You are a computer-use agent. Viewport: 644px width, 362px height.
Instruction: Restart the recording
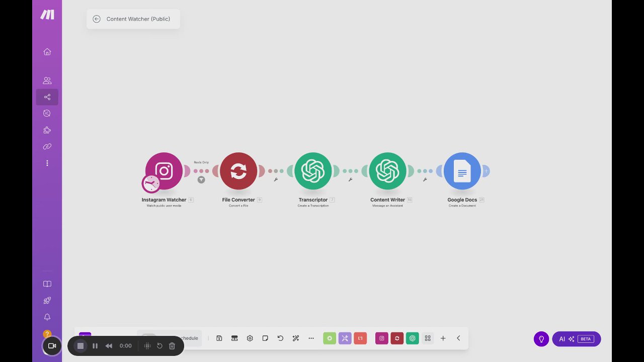(159, 346)
